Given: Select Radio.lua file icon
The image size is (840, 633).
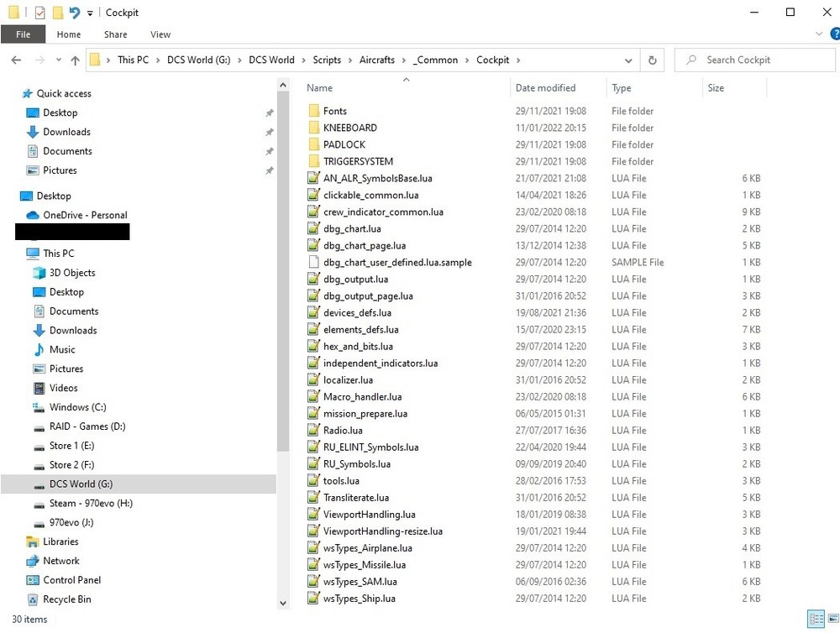Looking at the screenshot, I should point(314,430).
